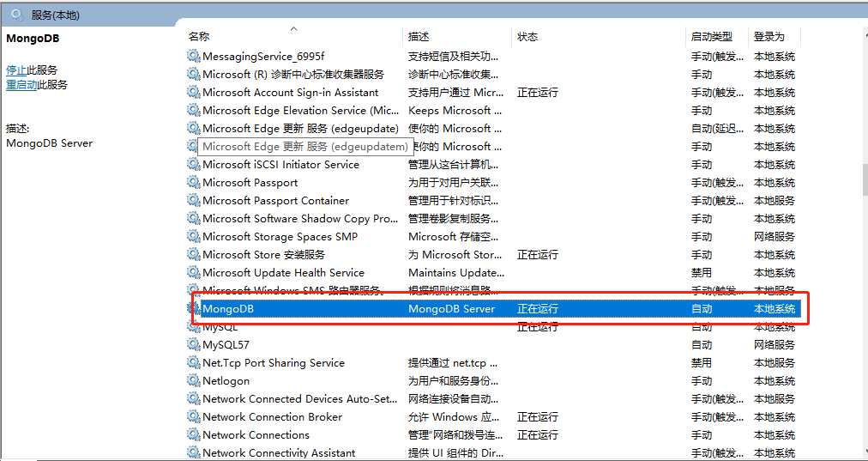Sort by the 启动类型 column header
868x461 pixels.
pyautogui.click(x=712, y=37)
